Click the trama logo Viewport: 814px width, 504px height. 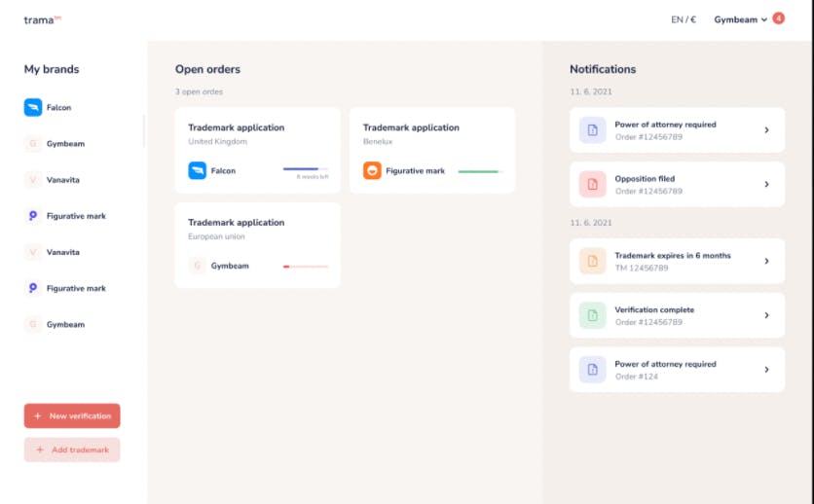click(x=42, y=19)
